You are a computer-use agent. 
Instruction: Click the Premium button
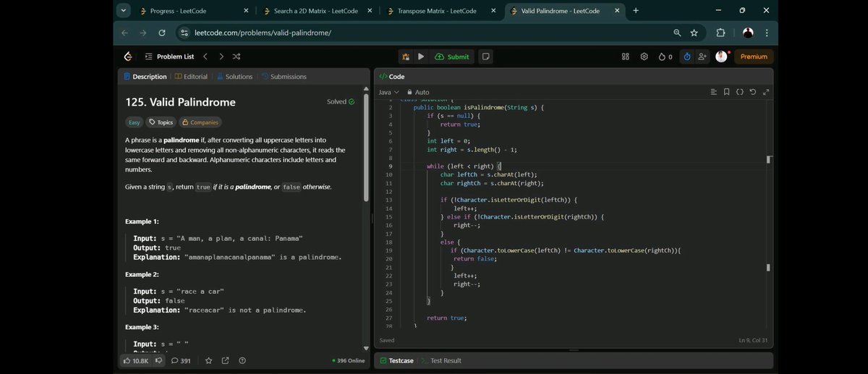pos(754,56)
